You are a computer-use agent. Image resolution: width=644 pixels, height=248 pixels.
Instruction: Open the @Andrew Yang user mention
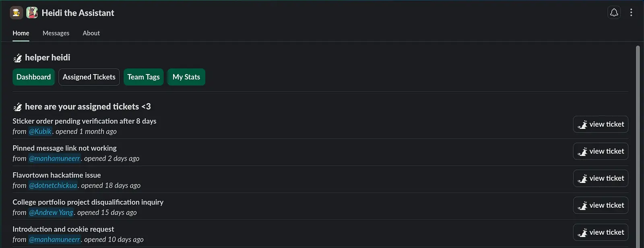[51, 213]
